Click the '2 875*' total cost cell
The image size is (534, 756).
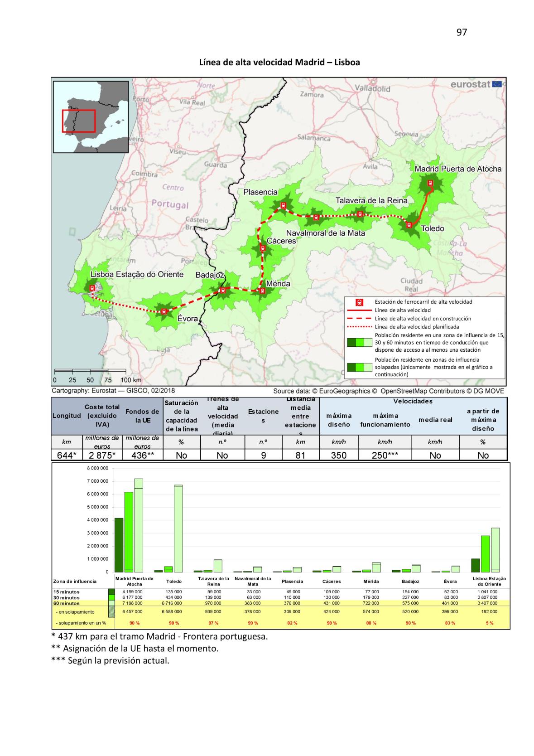102,455
